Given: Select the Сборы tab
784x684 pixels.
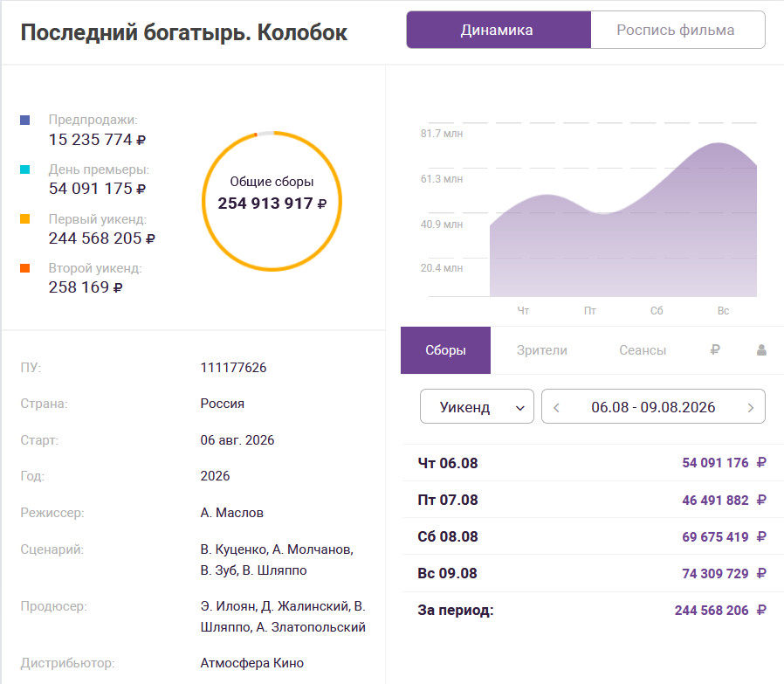Looking at the screenshot, I should 445,350.
